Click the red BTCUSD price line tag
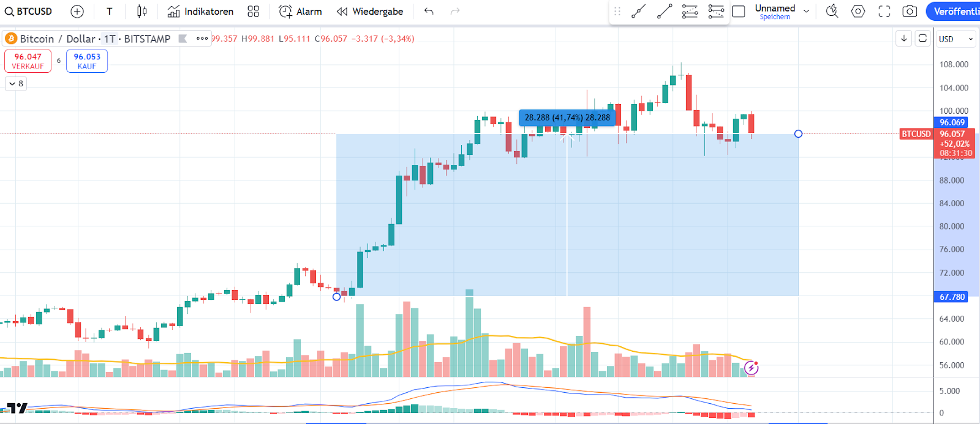The width and height of the screenshot is (980, 424). tap(916, 133)
